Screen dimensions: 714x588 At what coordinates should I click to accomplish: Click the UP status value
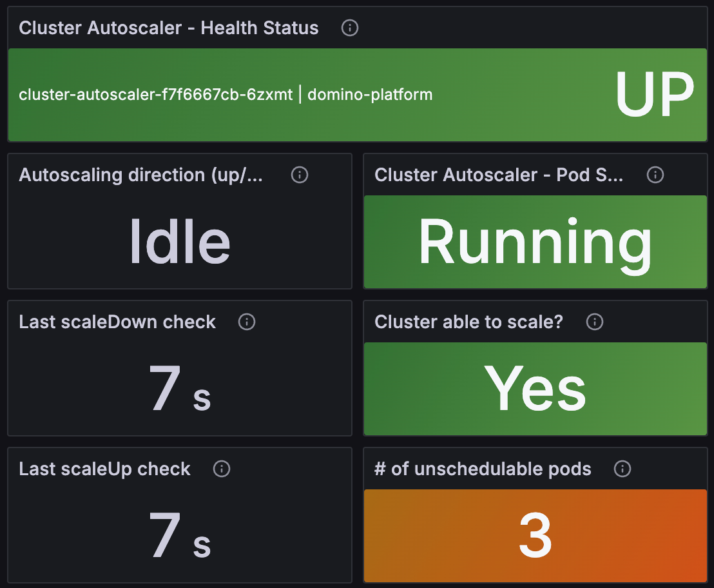click(654, 95)
